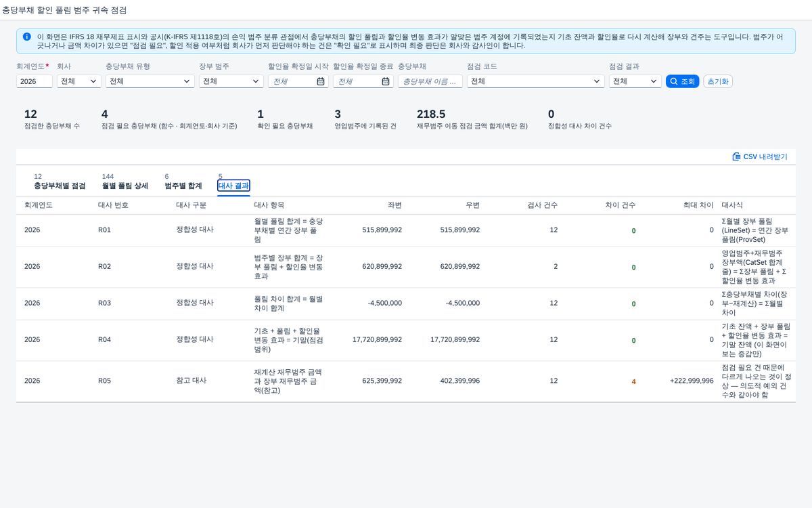812x508 pixels.
Task: Click the 402,399,996 우변 value
Action: pyautogui.click(x=460, y=381)
